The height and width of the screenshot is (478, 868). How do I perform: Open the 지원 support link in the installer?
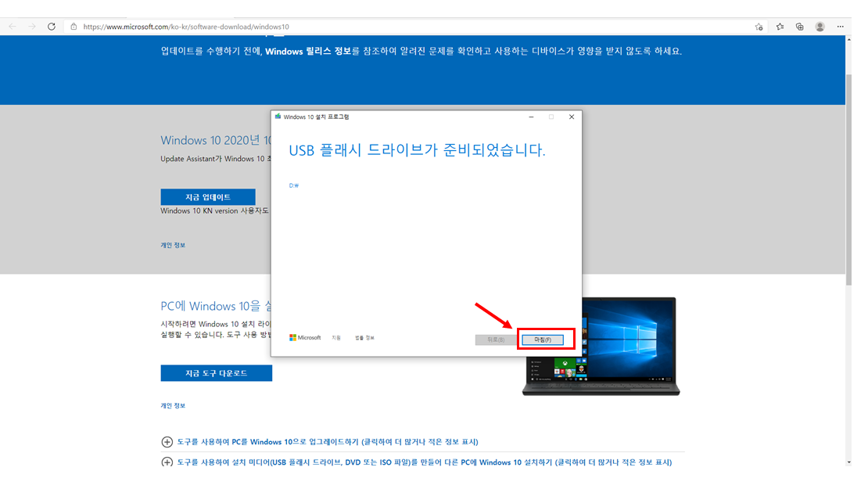pos(336,338)
